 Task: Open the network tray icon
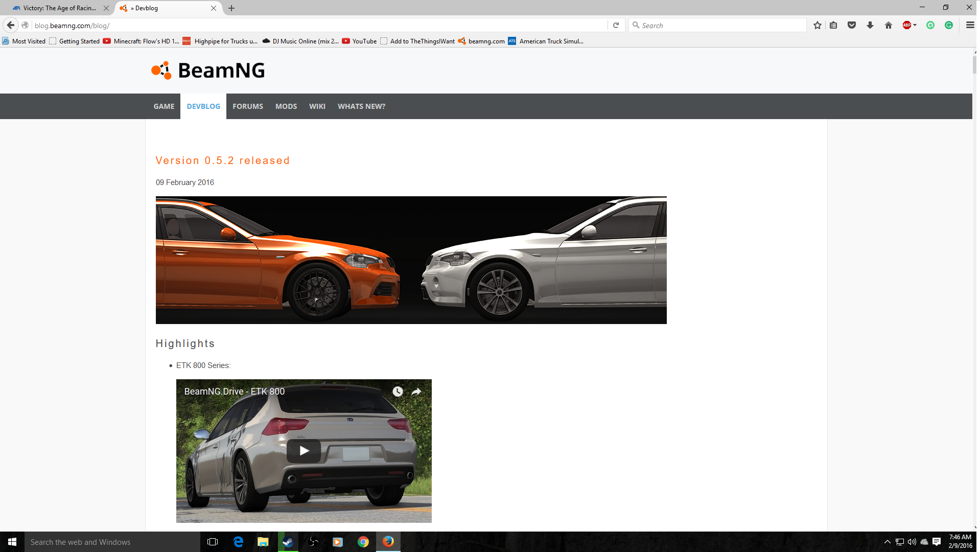[x=900, y=542]
